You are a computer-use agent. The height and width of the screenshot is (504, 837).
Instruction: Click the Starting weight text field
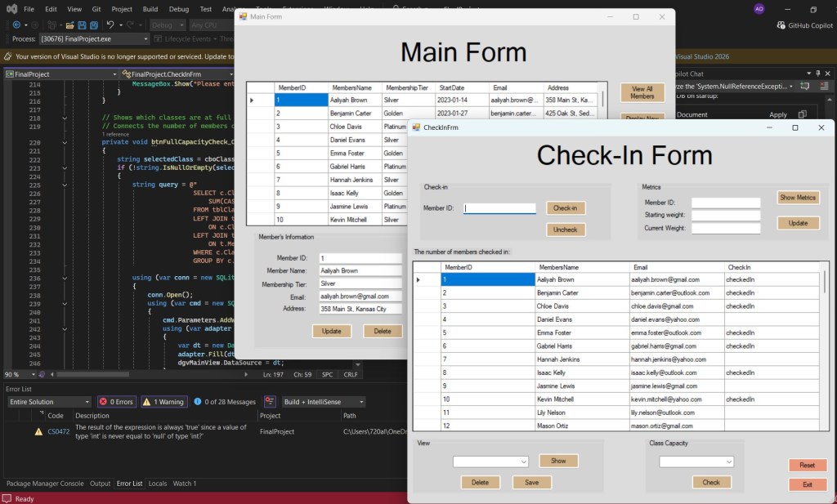tap(726, 215)
